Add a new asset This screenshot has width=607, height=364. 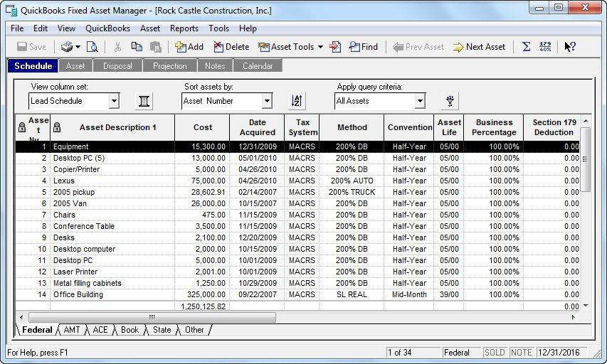click(x=189, y=47)
